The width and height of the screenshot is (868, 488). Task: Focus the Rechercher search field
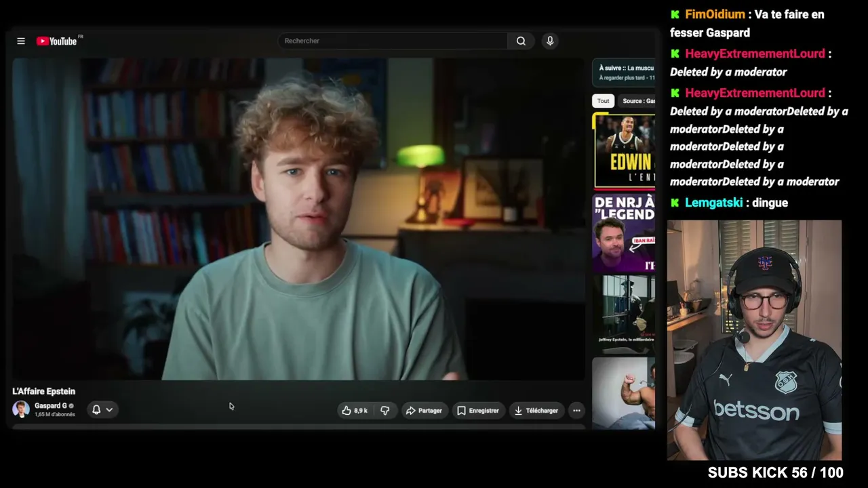pos(393,41)
